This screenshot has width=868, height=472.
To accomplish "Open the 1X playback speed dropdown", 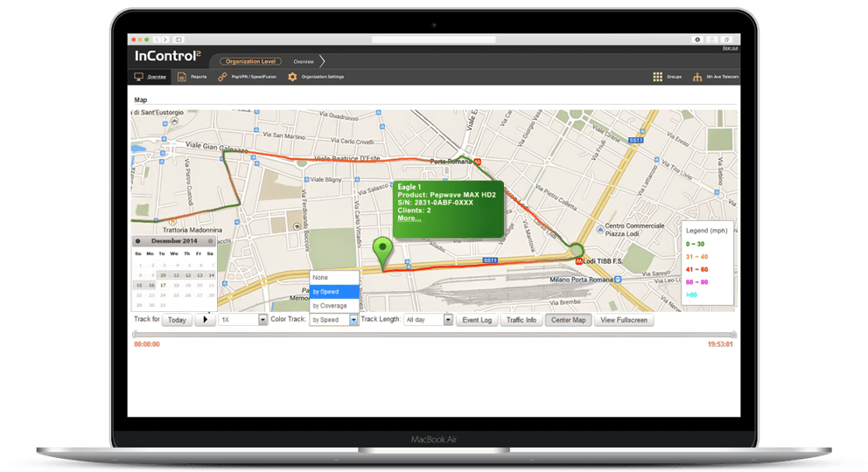I will (243, 319).
